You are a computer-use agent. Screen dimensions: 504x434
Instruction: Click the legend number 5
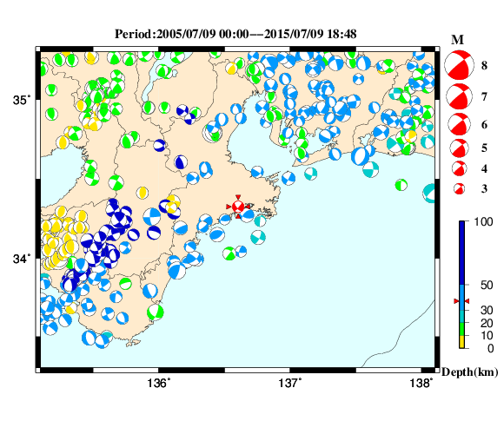click(484, 148)
